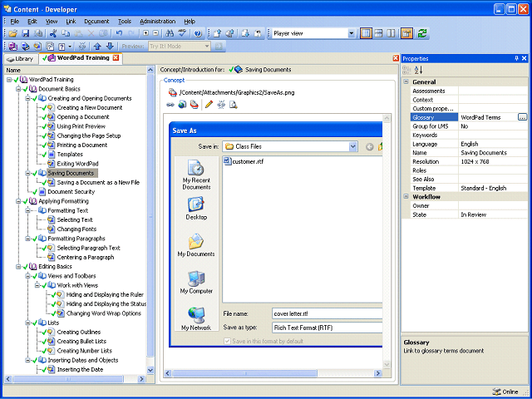
Task: Click the outline tree vertical scrollbar down arrow
Action: pos(150,370)
